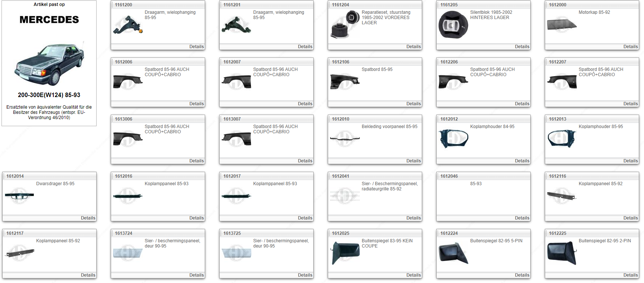View 5-PIN mirror image of item 1612224

coord(453,253)
